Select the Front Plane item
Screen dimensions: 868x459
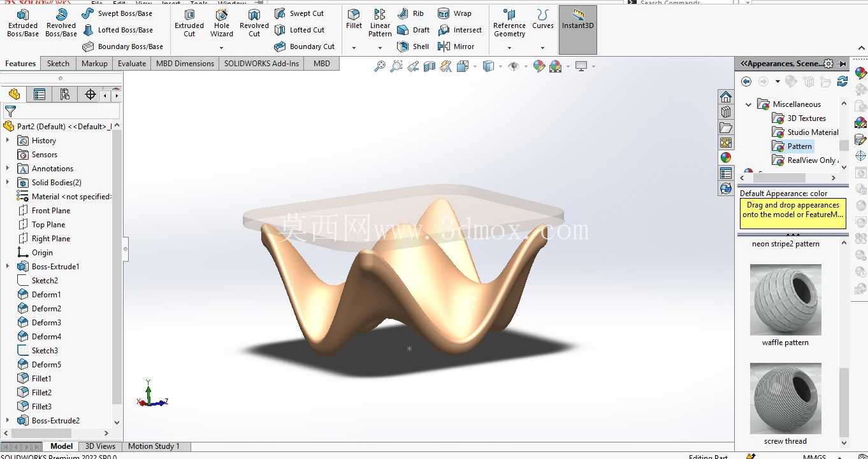pos(44,211)
